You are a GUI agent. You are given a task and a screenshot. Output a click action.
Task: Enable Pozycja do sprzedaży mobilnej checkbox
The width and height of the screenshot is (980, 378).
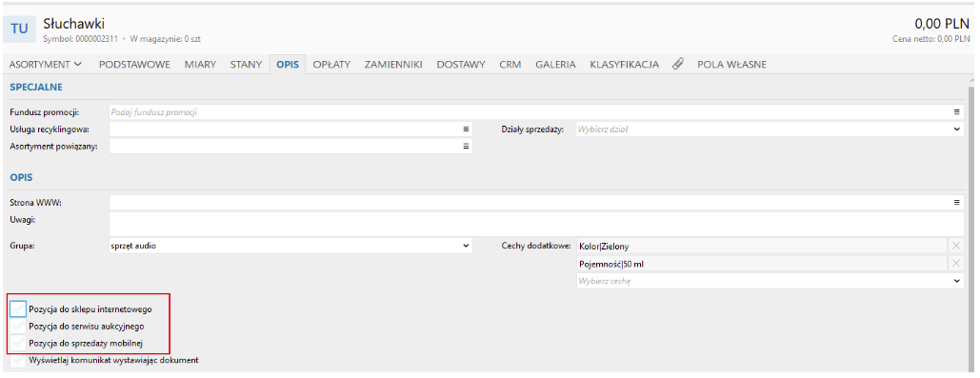(19, 343)
